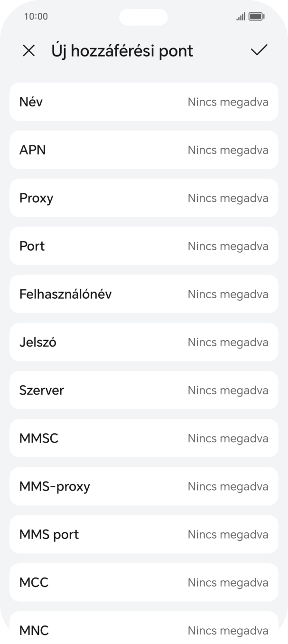Set the MMS-proxy value

[x=144, y=486]
